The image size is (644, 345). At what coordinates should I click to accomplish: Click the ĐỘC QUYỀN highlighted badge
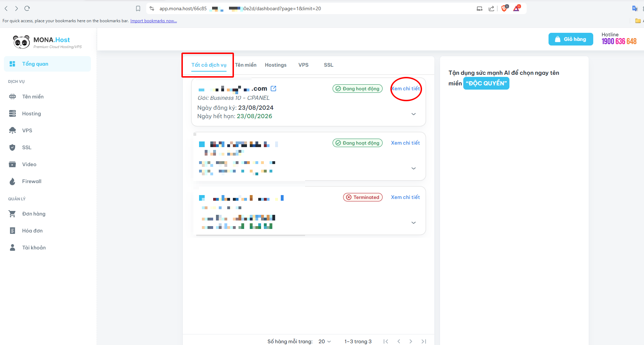pyautogui.click(x=486, y=83)
